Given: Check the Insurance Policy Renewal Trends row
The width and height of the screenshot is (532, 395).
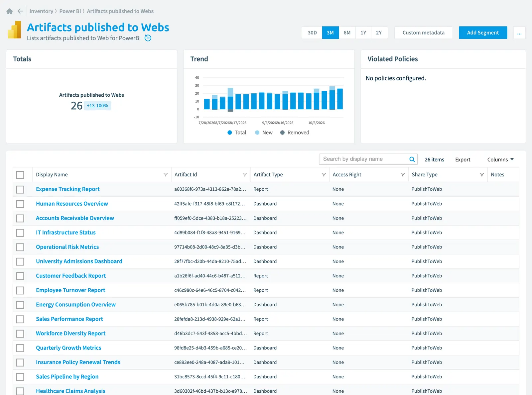Looking at the screenshot, I should 20,362.
